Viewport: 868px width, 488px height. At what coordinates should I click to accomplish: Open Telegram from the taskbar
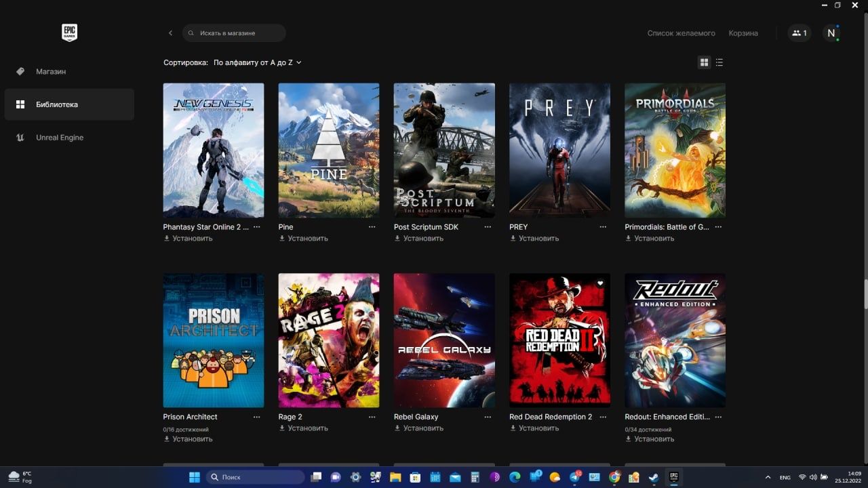coord(574,477)
